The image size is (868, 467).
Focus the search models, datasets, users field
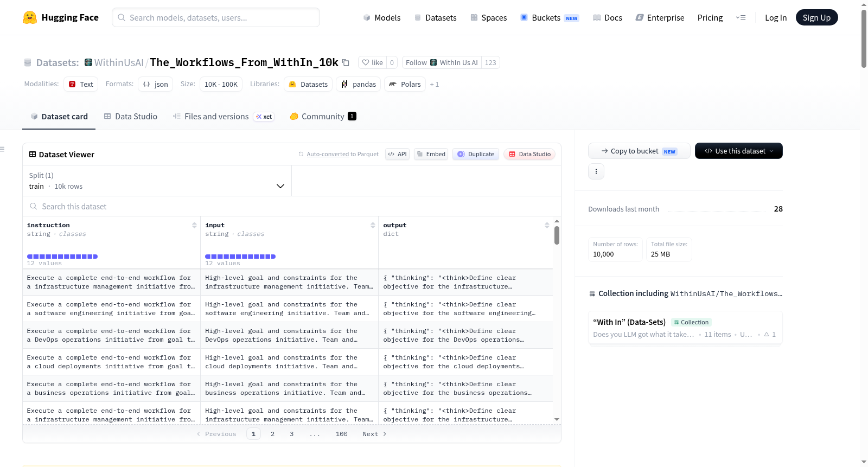(x=216, y=17)
